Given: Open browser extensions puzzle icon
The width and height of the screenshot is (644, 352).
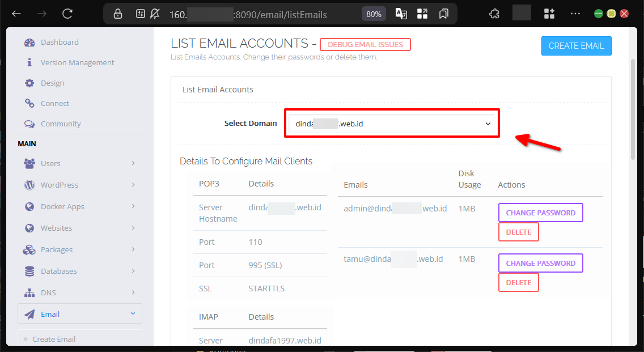Looking at the screenshot, I should point(494,14).
